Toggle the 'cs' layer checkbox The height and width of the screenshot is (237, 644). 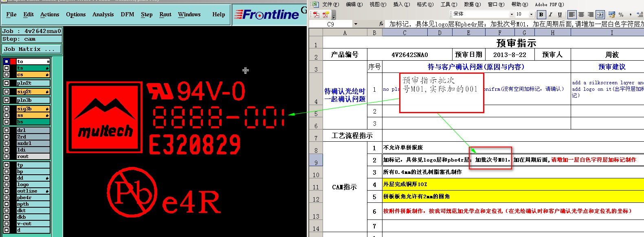click(x=7, y=75)
